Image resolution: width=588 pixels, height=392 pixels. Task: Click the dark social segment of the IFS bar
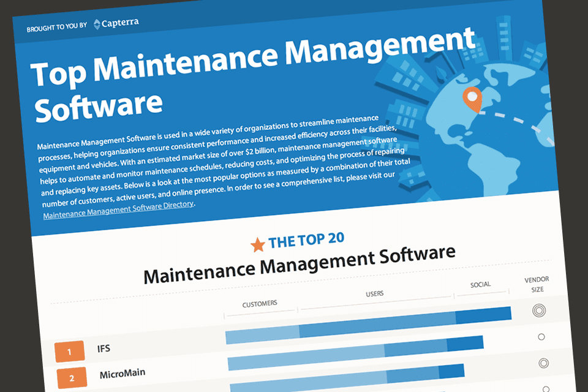tap(484, 315)
